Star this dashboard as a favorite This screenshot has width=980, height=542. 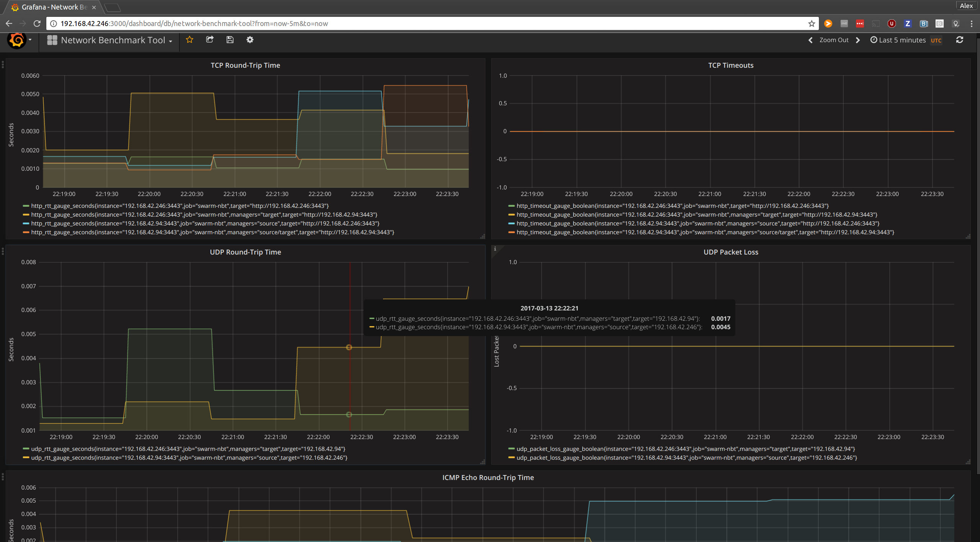pyautogui.click(x=189, y=40)
